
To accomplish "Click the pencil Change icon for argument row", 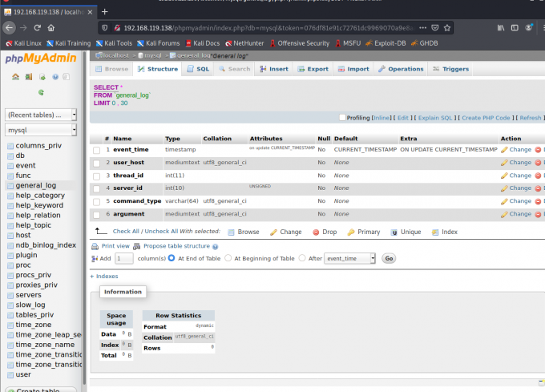I will point(504,214).
